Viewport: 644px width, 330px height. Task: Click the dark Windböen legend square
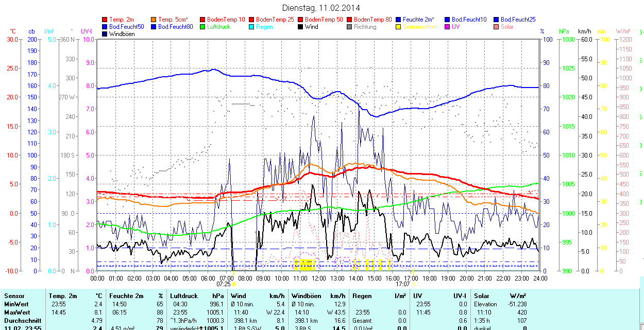pyautogui.click(x=105, y=34)
